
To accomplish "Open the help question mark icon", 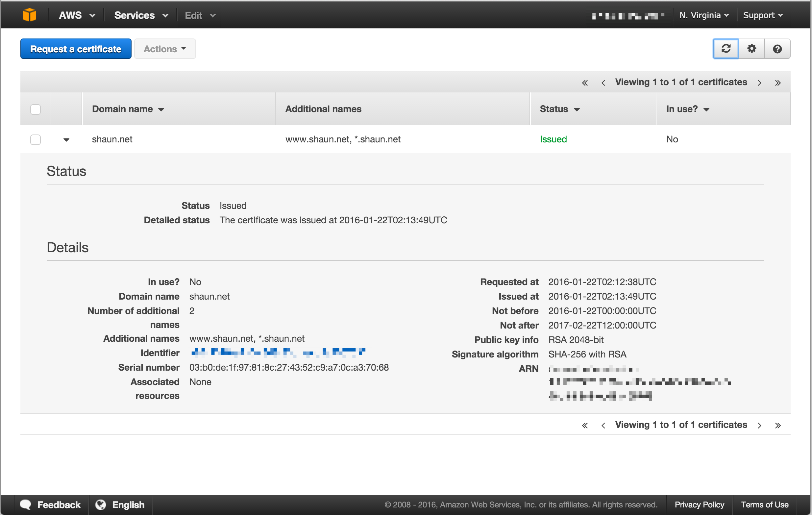I will [777, 49].
